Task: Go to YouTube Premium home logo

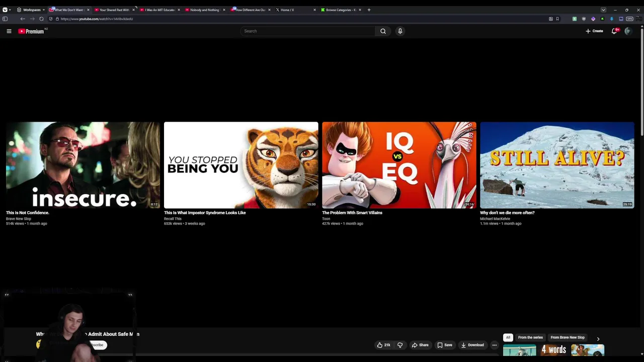Action: [x=32, y=31]
